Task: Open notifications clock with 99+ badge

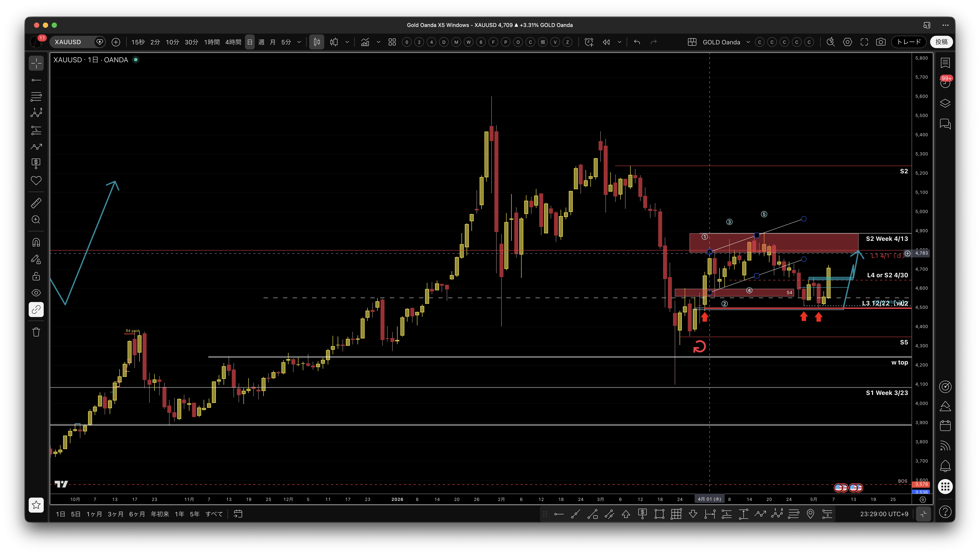Action: tap(945, 82)
